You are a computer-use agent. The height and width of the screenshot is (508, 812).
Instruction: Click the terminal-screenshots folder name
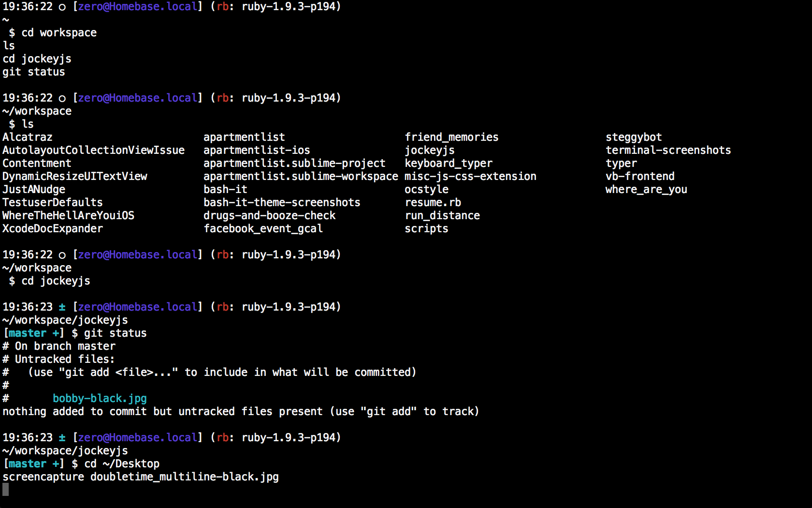point(668,150)
